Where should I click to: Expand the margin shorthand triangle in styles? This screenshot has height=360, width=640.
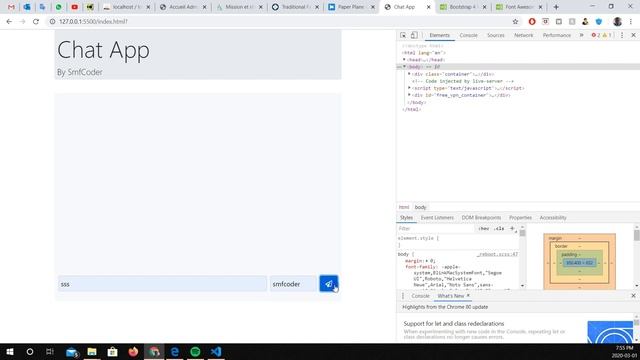point(427,261)
